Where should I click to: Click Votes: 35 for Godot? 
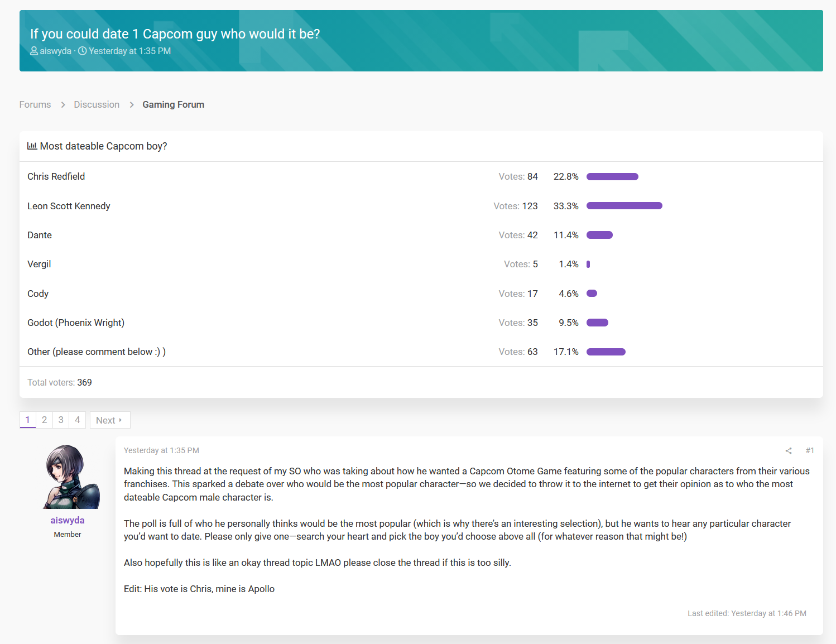click(x=518, y=323)
